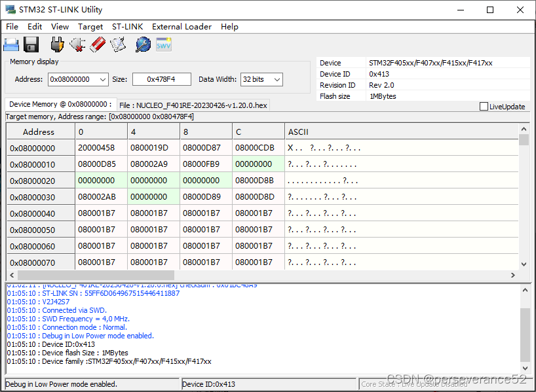Click the Save floppy disk icon

tap(31, 45)
